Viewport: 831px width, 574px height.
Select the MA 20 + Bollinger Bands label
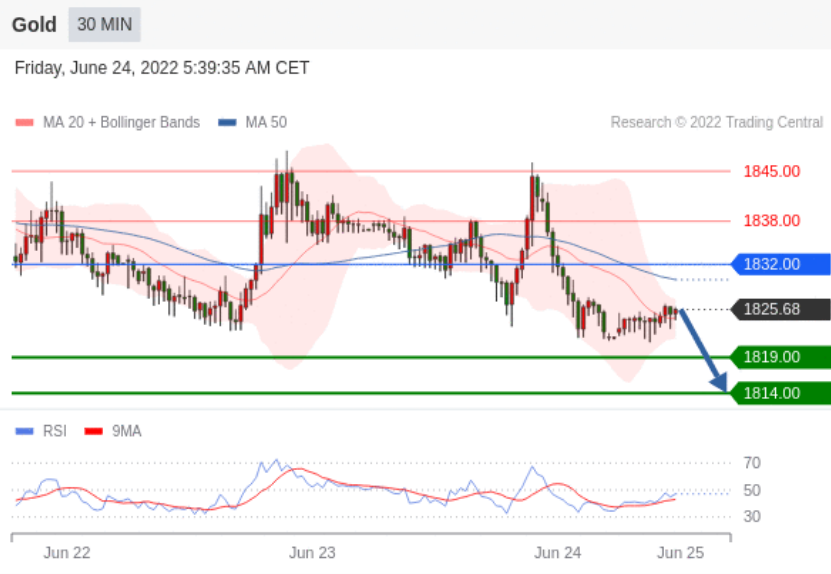[121, 122]
